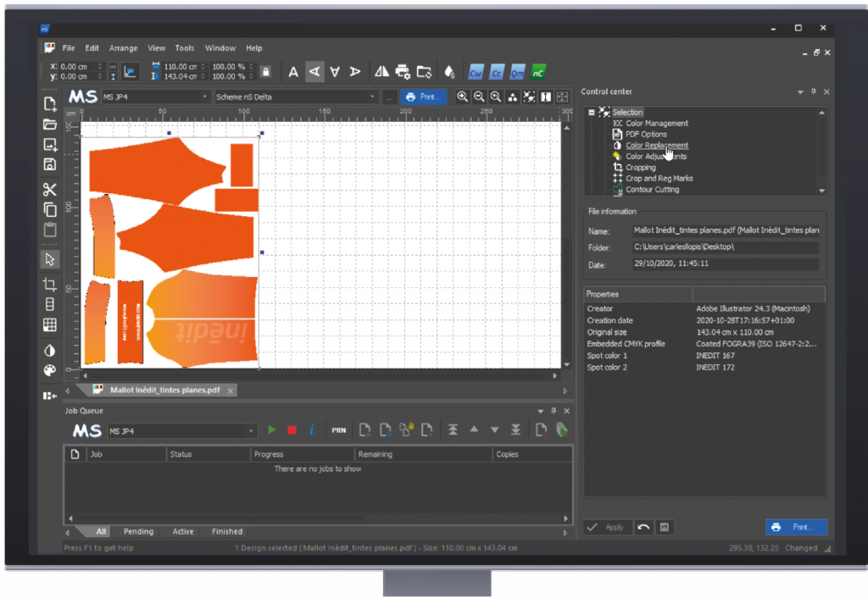This screenshot has width=868, height=599.
Task: Click the Cw blue toolbar icon
Action: tap(476, 73)
